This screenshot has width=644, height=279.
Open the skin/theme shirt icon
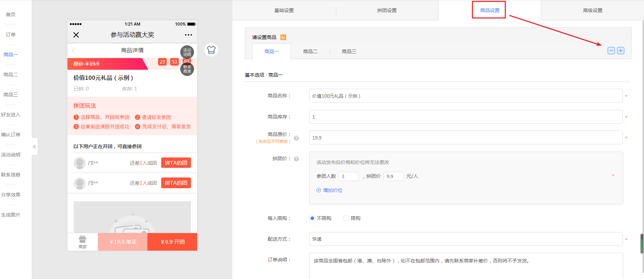(x=211, y=50)
